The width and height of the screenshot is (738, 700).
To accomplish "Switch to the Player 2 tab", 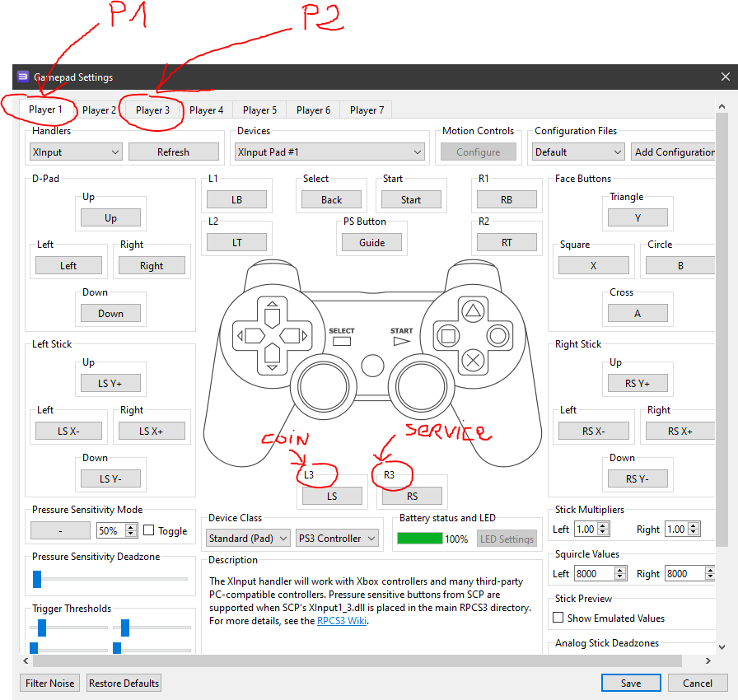I will pos(99,110).
